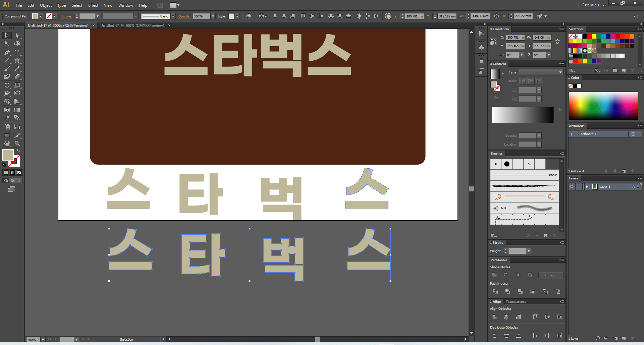Open the Effect menu
The image size is (644, 345).
coord(93,5)
